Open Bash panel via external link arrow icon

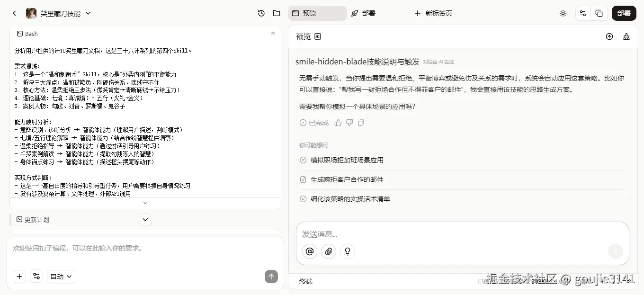pyautogui.click(x=272, y=34)
